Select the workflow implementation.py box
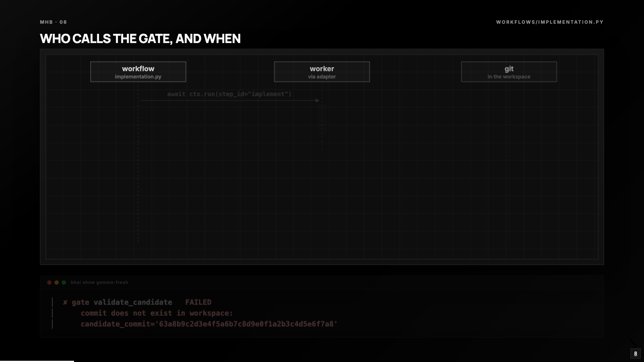This screenshot has height=362, width=644. tap(138, 72)
